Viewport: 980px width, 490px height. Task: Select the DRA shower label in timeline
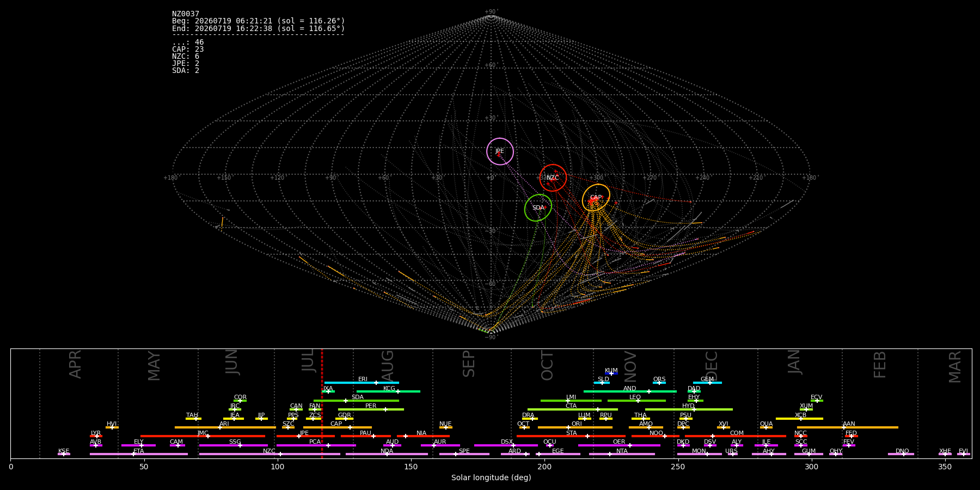click(528, 415)
